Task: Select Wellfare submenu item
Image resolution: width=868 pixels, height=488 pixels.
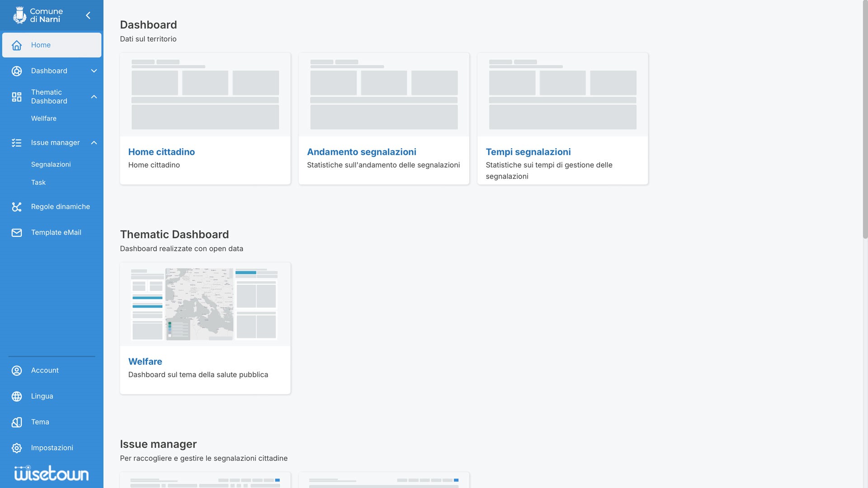Action: tap(44, 118)
